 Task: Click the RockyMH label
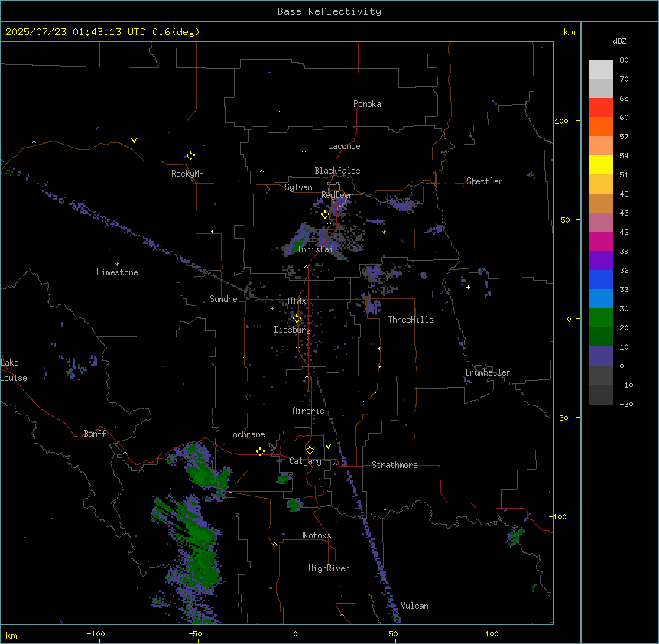point(187,174)
